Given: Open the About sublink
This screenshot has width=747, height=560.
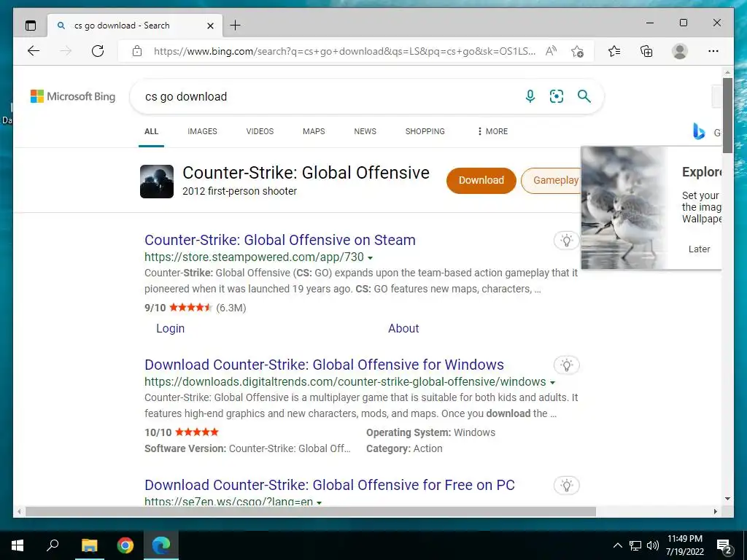Looking at the screenshot, I should [x=403, y=329].
